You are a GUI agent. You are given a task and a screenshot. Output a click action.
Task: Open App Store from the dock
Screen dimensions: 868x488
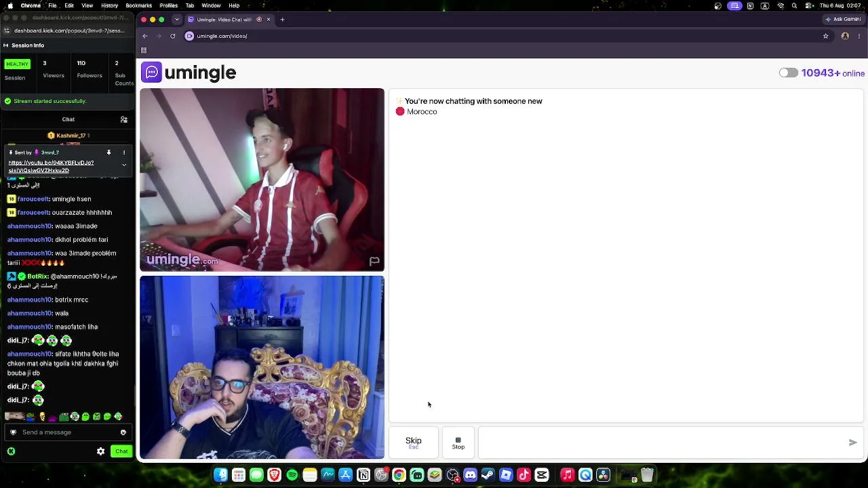coord(345,475)
